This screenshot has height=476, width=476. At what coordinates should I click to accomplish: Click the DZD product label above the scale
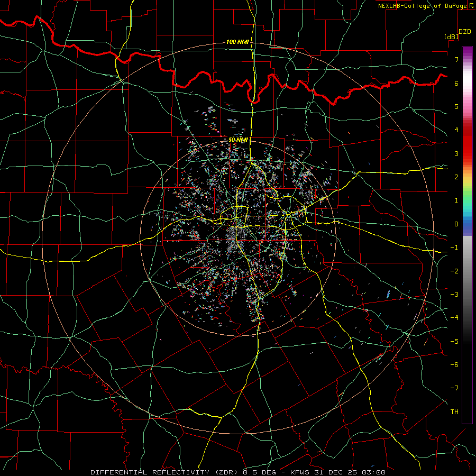coord(465,32)
